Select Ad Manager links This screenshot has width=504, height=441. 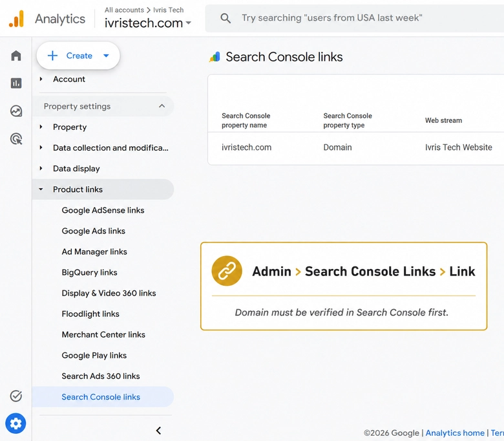[94, 252]
